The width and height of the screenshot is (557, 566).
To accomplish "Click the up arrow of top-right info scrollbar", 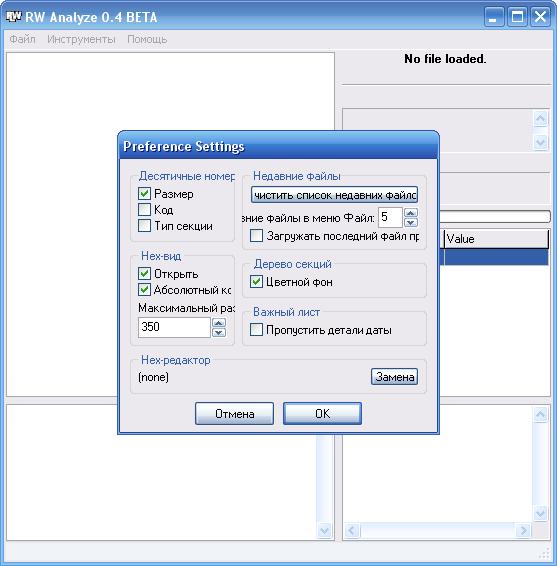I will pyautogui.click(x=540, y=118).
